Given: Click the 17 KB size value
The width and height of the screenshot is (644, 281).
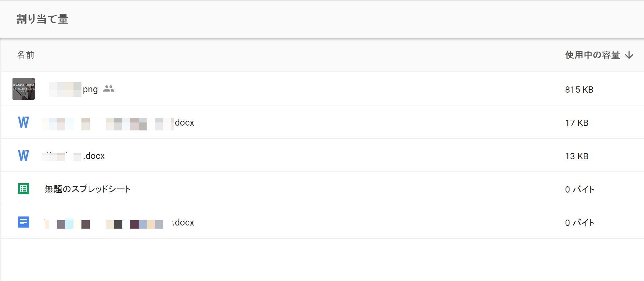Looking at the screenshot, I should [577, 123].
